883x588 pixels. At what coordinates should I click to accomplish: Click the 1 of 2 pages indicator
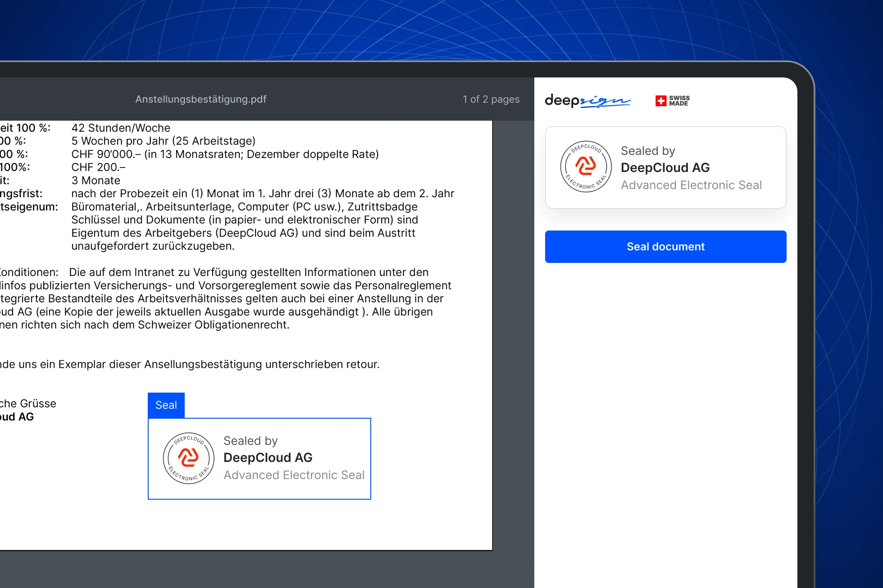click(x=491, y=99)
